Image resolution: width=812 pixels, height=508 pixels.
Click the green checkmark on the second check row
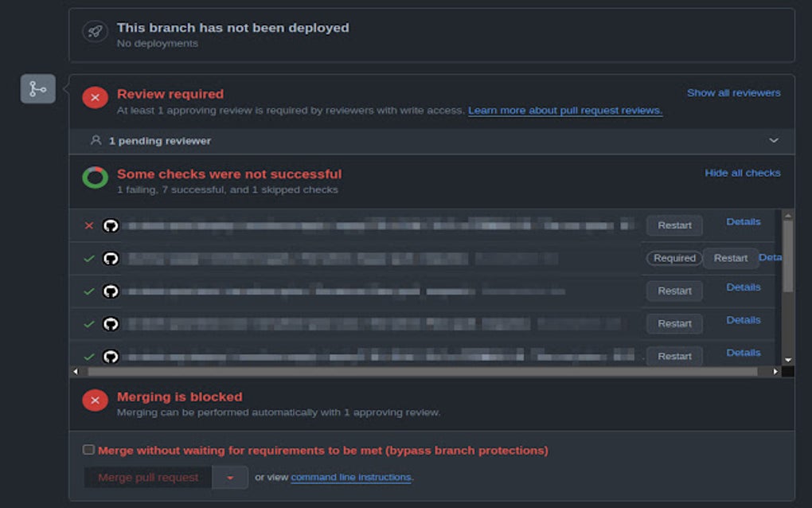click(x=88, y=258)
